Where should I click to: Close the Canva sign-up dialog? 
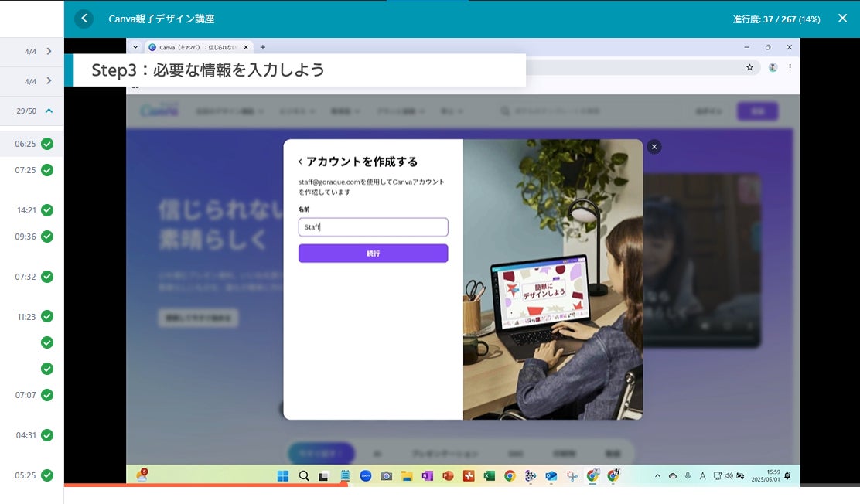click(x=654, y=146)
